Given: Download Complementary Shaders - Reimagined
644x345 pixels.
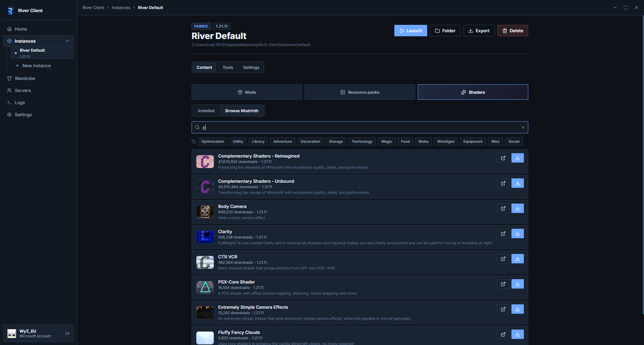Looking at the screenshot, I should [517, 158].
